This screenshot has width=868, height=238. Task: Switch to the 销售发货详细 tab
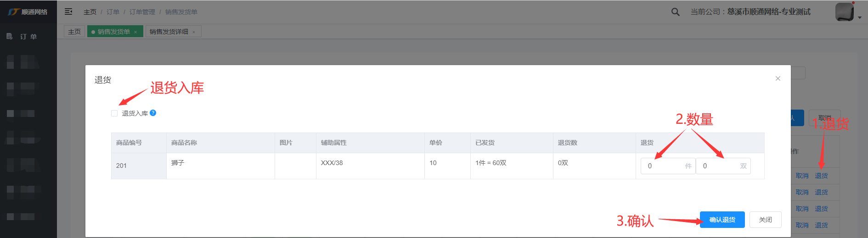169,32
